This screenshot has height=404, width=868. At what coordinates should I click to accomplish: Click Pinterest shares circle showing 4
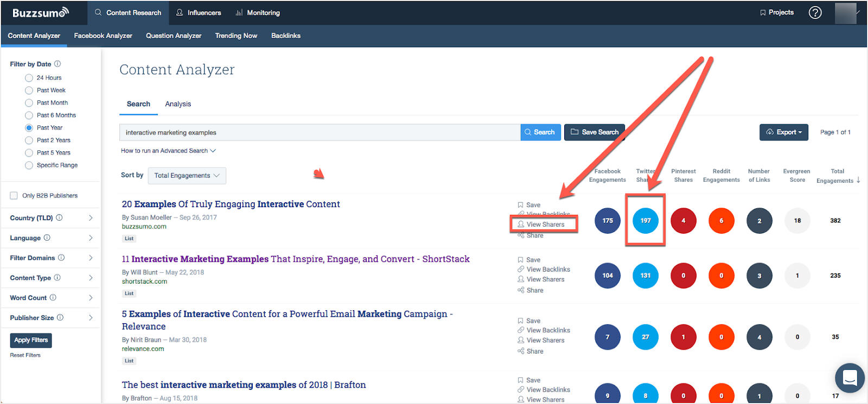pyautogui.click(x=684, y=221)
